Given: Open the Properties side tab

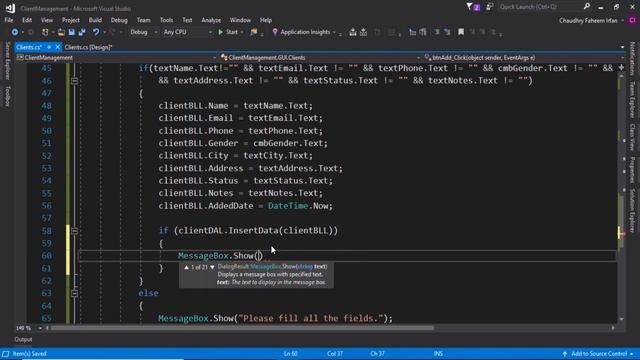Looking at the screenshot, I should pos(632,169).
